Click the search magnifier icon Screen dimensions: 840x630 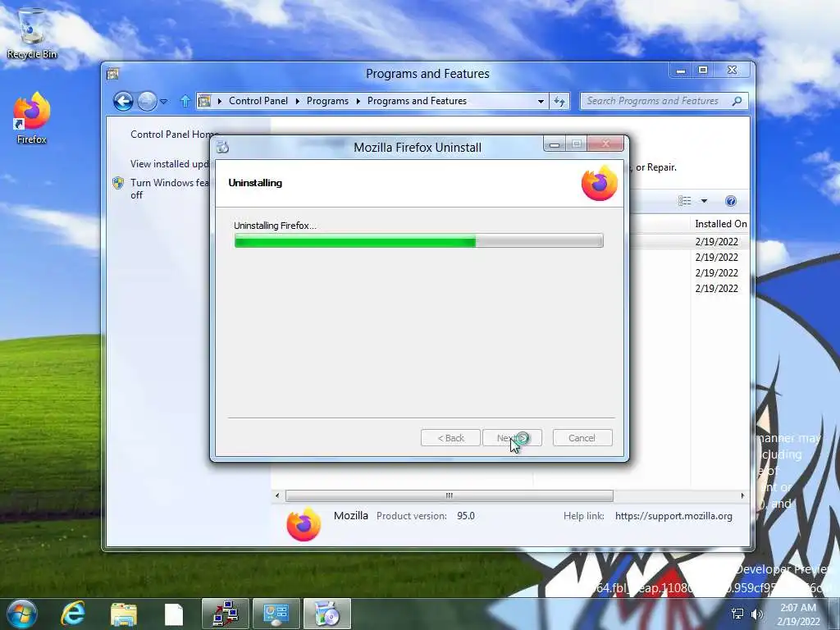(x=737, y=101)
